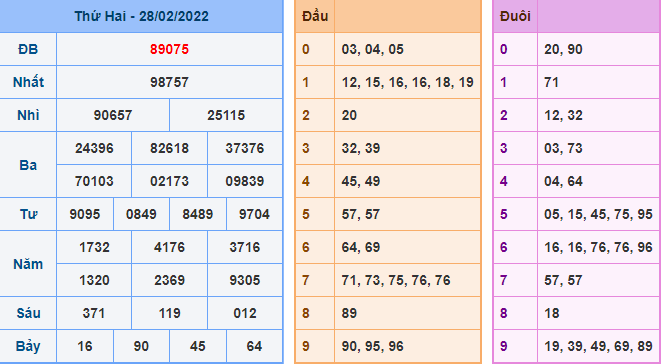Select Đầu values 71, 73, 75, 76, 76
Screen dimensions: 661x364
(x=396, y=280)
